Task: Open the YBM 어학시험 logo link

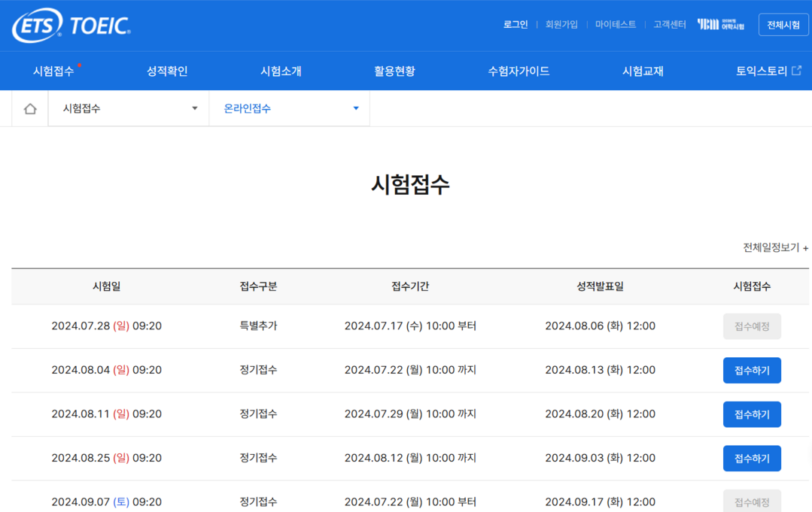Action: (x=720, y=25)
